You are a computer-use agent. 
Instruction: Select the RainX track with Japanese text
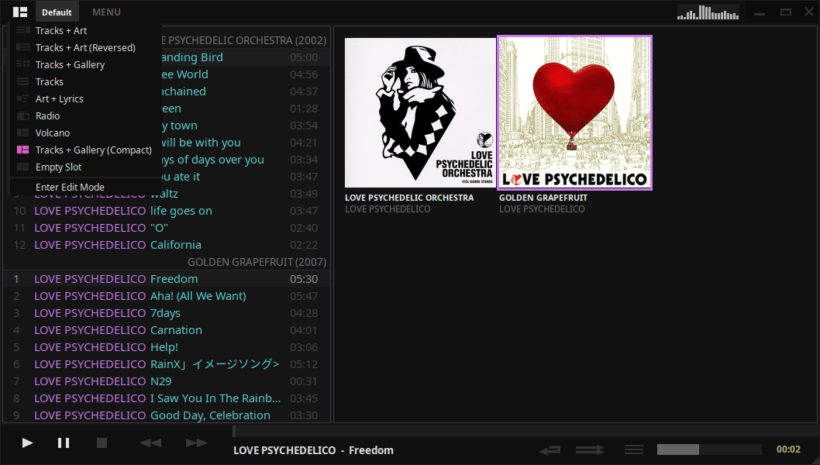coord(167,364)
